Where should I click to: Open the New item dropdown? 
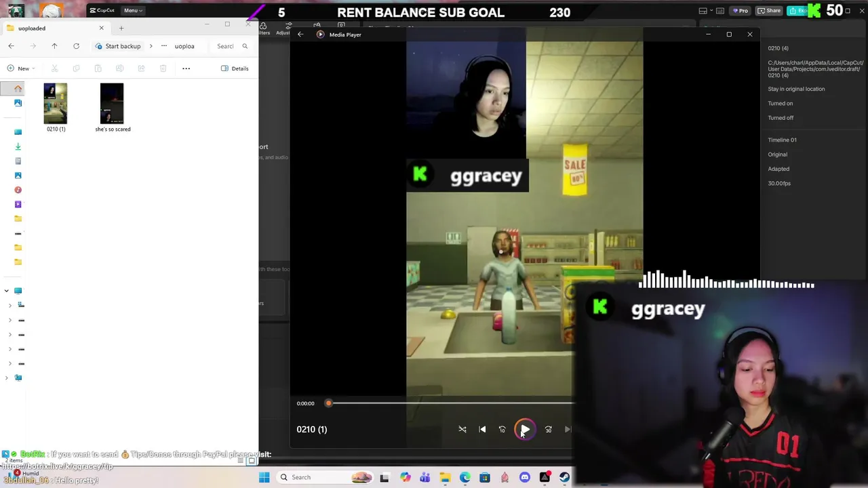pos(20,68)
